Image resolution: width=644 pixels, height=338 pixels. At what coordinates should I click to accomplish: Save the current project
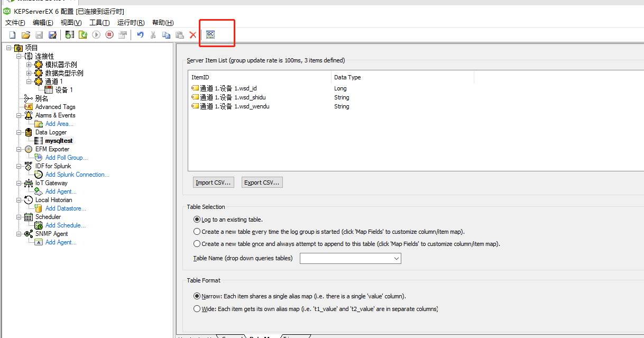39,34
